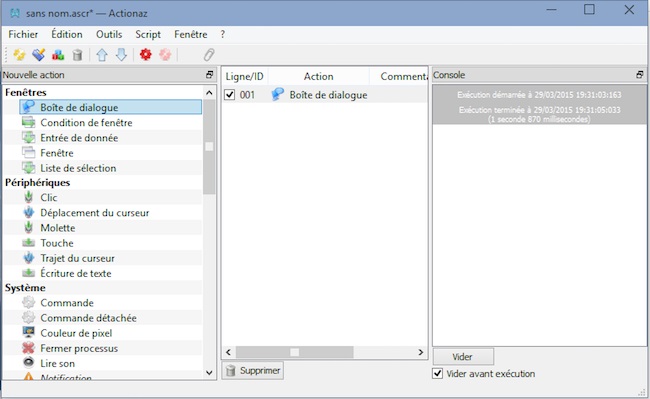This screenshot has width=650, height=399.
Task: Toggle the checkbox for line 001
Action: pos(230,95)
